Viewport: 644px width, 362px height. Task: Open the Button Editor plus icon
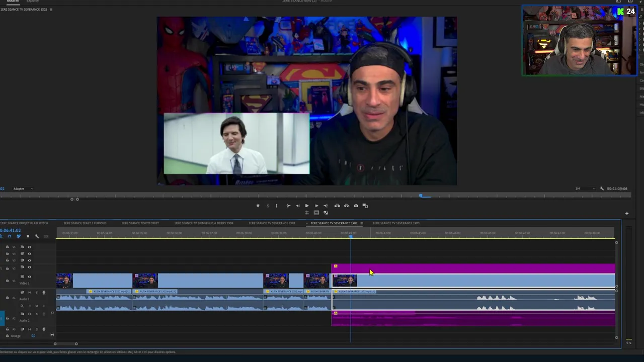[x=626, y=213]
